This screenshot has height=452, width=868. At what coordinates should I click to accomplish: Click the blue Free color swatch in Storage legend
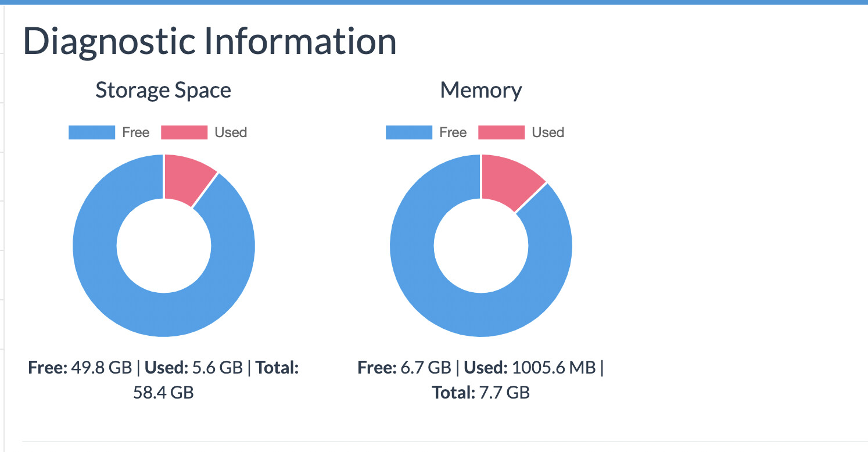91,132
